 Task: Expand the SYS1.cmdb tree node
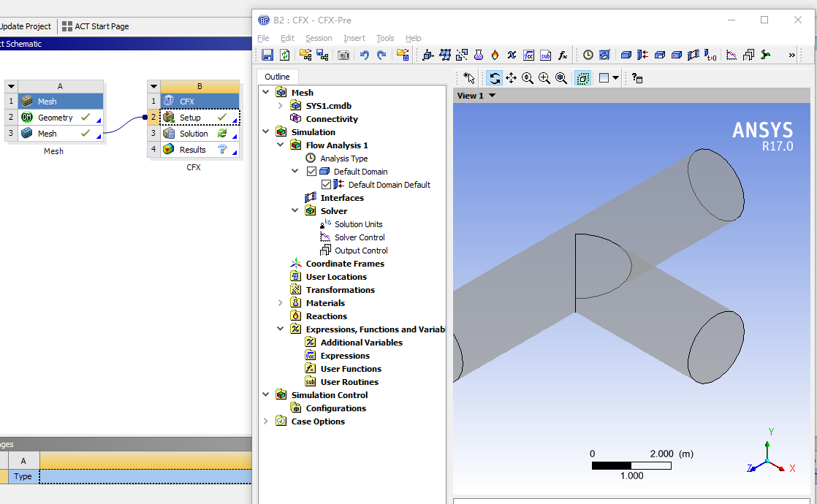pos(281,105)
